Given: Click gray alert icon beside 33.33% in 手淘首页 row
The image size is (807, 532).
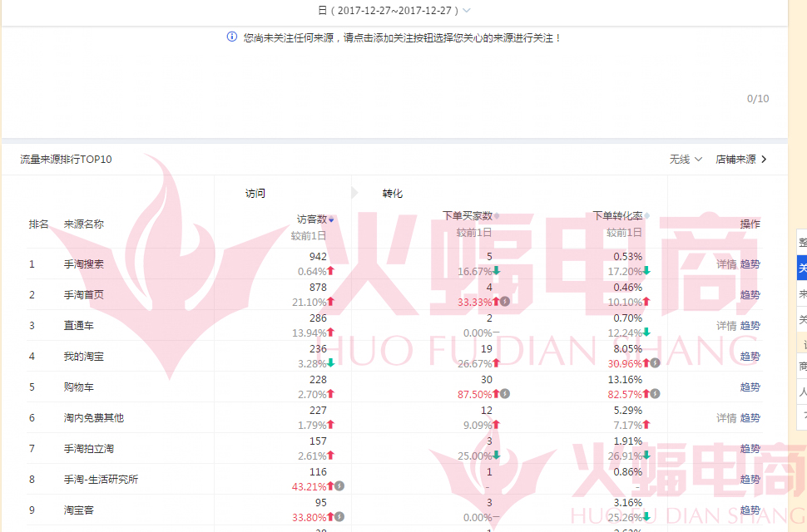Looking at the screenshot, I should point(505,302).
